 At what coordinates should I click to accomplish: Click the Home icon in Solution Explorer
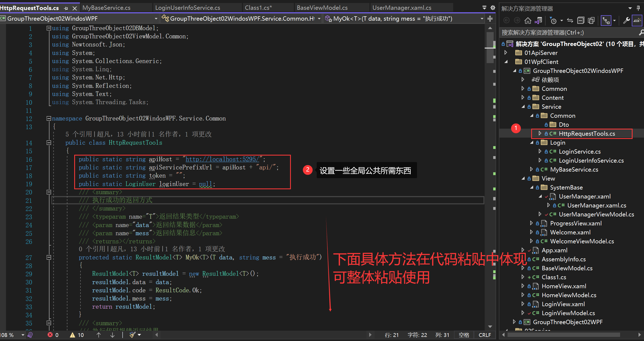(x=528, y=20)
